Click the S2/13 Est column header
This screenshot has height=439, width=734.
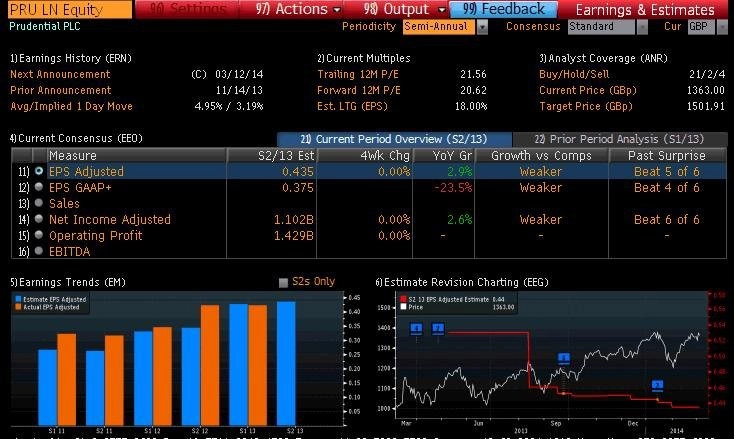coord(272,155)
